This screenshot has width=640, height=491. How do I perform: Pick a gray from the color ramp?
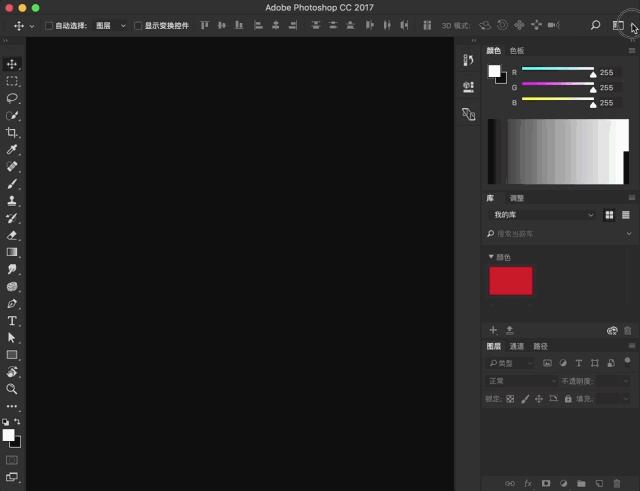coord(558,151)
